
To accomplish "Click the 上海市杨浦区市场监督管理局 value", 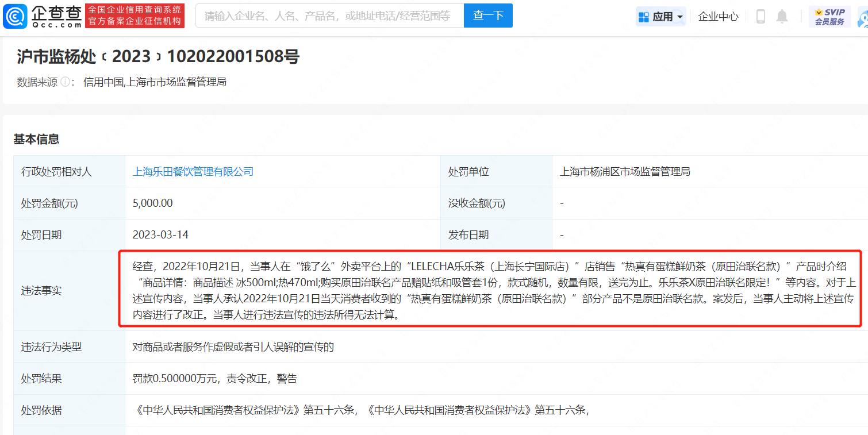I will (625, 171).
